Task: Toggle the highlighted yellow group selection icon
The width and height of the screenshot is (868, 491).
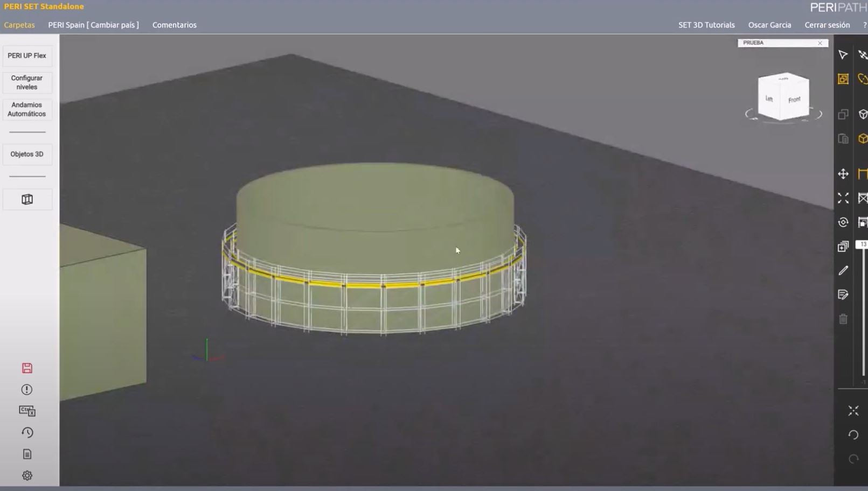Action: [x=843, y=79]
